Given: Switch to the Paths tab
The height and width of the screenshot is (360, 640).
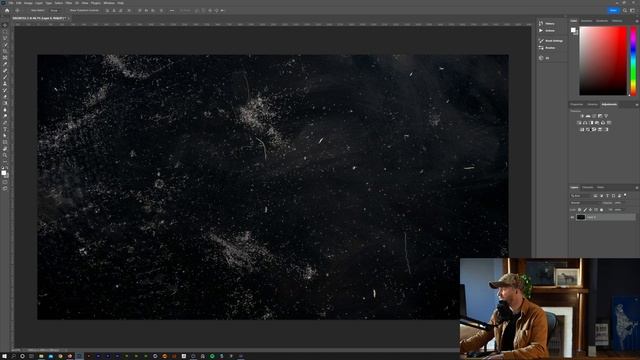Looking at the screenshot, I should (x=601, y=187).
